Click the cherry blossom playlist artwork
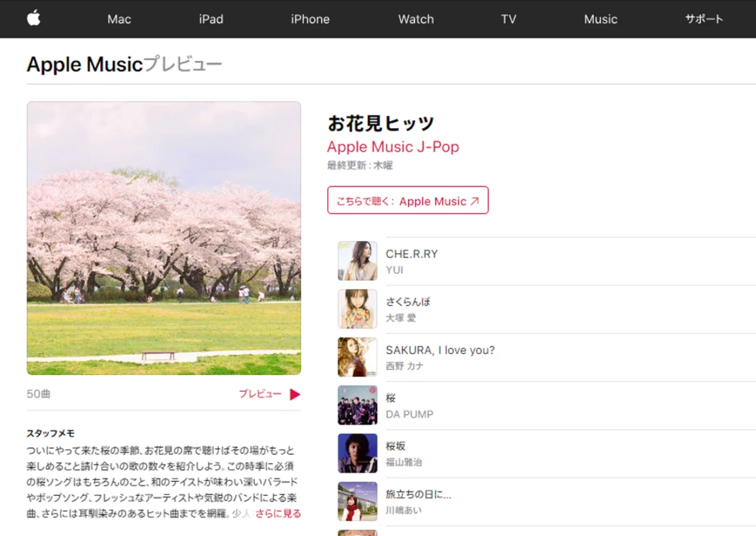This screenshot has height=536, width=756. (x=164, y=238)
